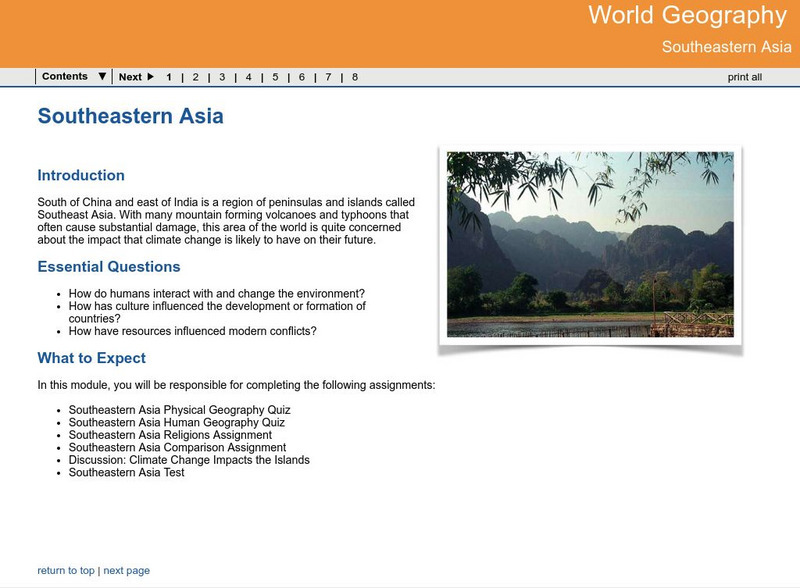Go to the Next page button

136,77
